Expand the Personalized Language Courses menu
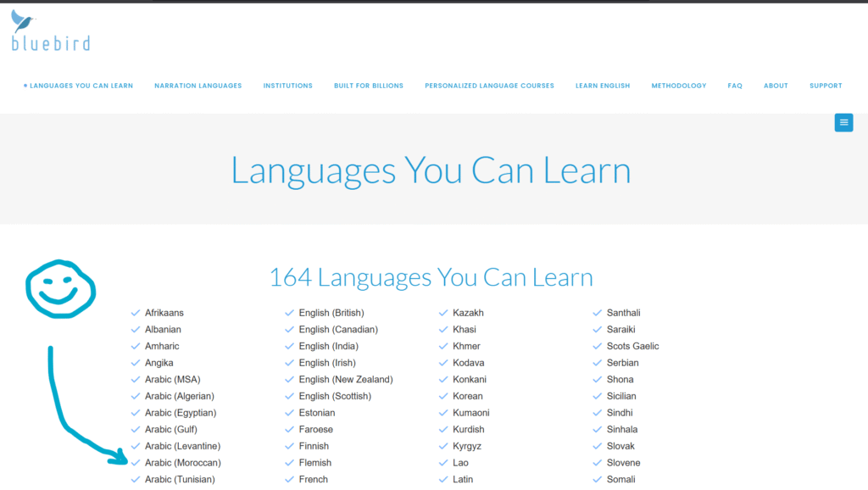This screenshot has height=490, width=868. [489, 85]
